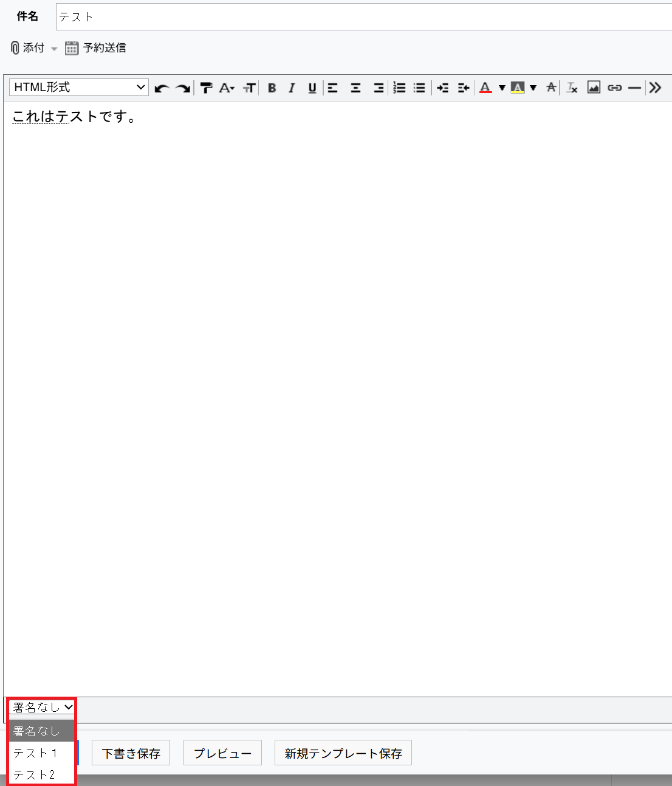Toggle bold formatting
This screenshot has height=786, width=672.
(x=272, y=88)
